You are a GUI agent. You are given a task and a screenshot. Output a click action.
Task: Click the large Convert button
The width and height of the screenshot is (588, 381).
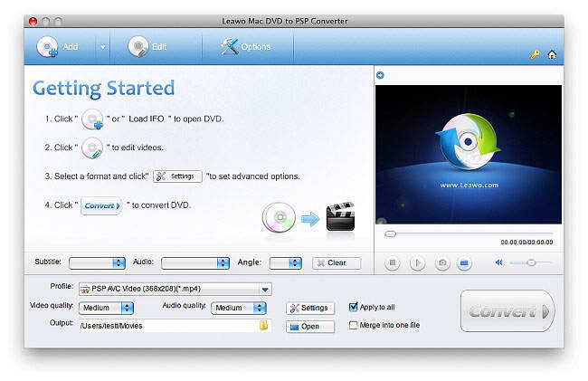coord(507,311)
